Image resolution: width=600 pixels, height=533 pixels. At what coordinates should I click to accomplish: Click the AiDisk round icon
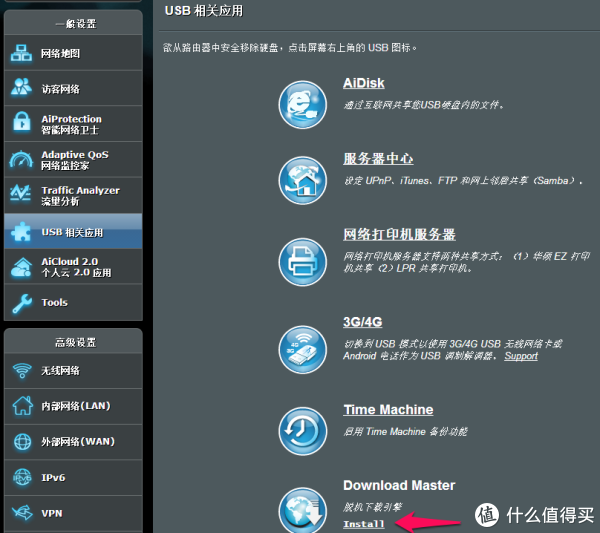coord(303,104)
